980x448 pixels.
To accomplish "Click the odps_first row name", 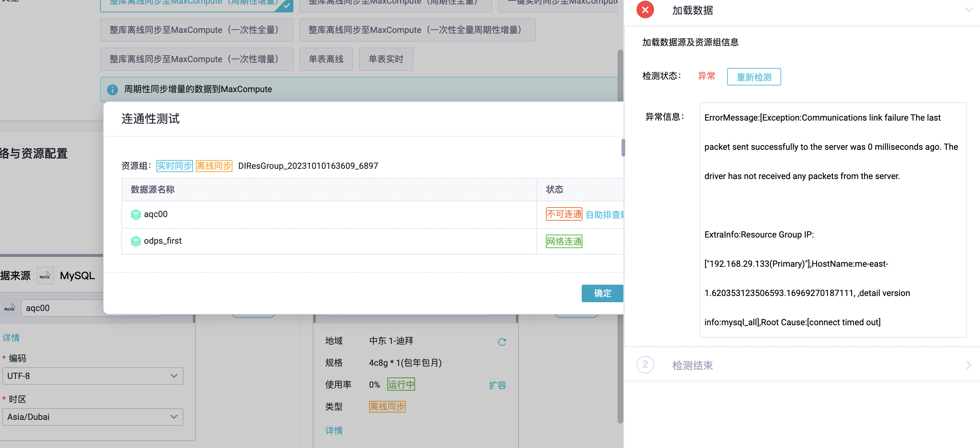I will click(x=163, y=241).
